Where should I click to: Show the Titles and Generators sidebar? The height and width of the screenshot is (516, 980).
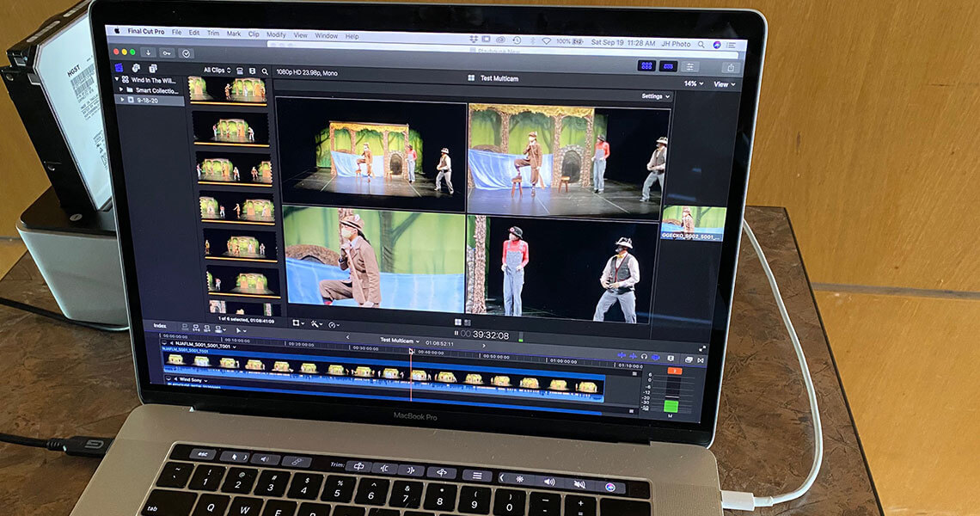152,69
